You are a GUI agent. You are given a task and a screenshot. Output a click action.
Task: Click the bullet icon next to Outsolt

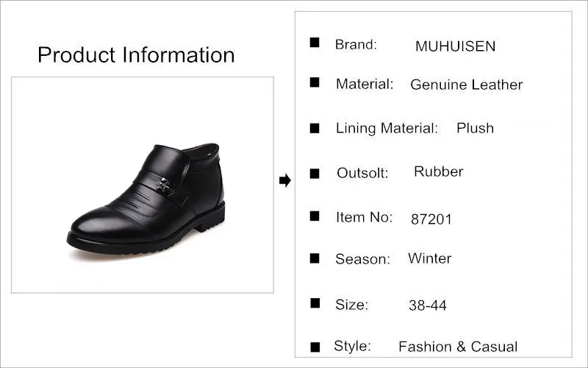point(315,174)
